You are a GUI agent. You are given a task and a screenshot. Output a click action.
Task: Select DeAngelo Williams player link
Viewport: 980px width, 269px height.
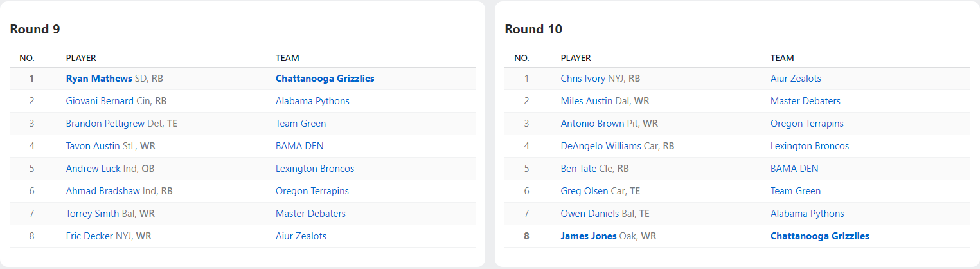[601, 146]
